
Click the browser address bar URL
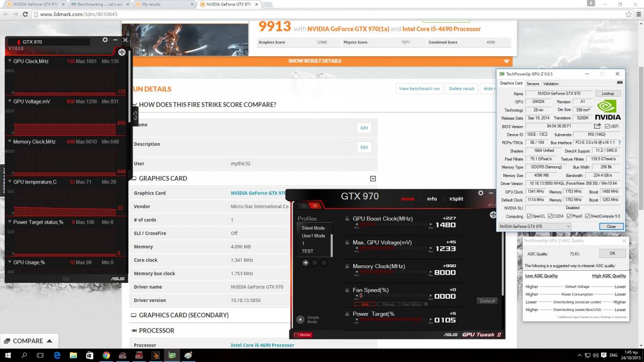click(78, 14)
